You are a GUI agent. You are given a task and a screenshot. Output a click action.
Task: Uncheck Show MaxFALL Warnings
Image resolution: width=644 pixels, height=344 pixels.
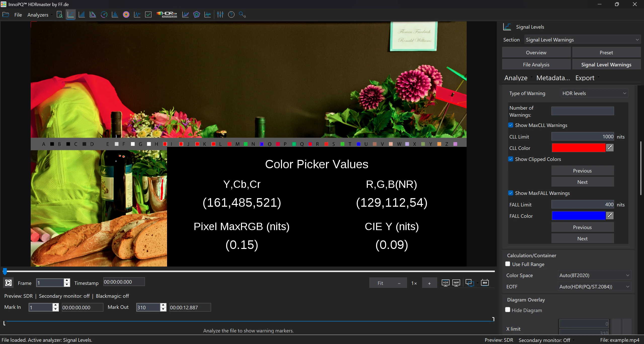click(511, 193)
